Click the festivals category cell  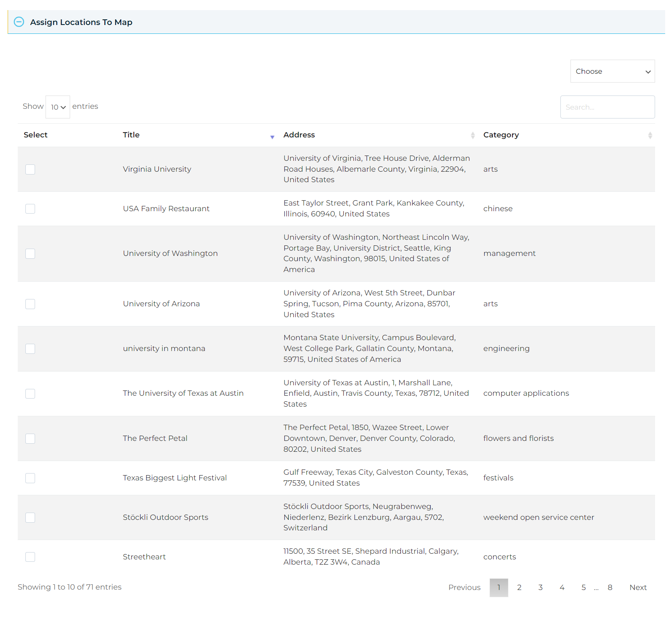[498, 478]
